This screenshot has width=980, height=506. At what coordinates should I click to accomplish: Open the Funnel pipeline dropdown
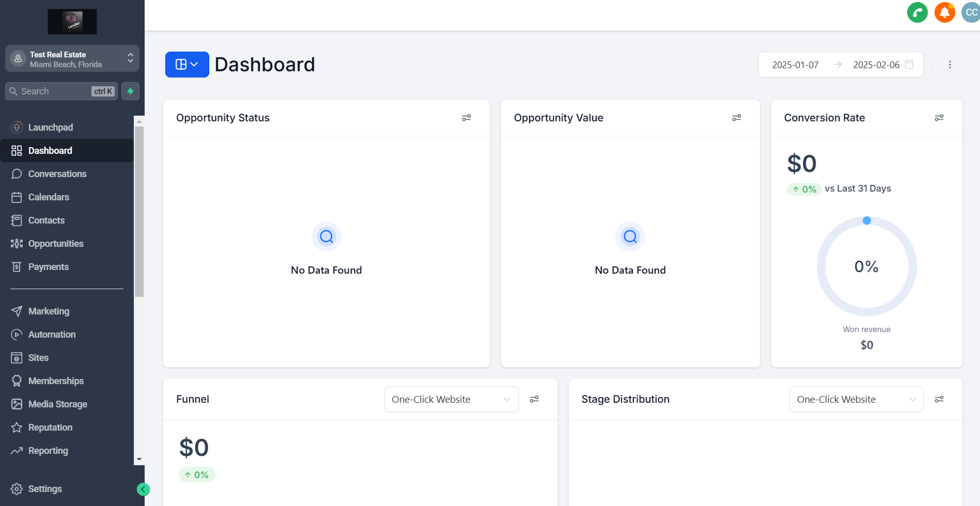[451, 399]
